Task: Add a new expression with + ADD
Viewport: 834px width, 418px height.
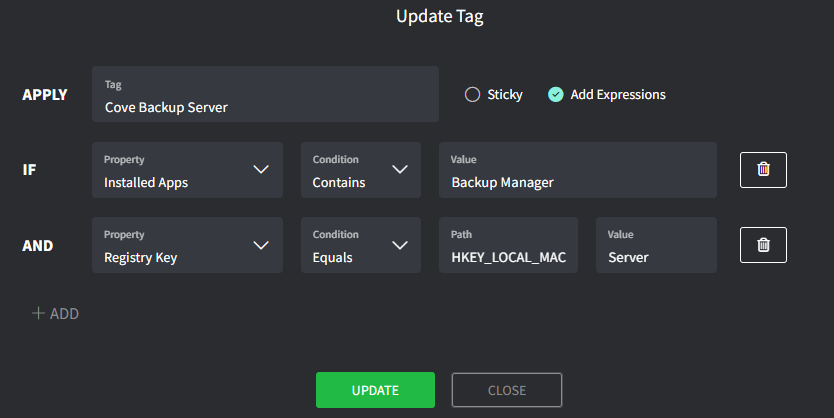Action: point(55,314)
